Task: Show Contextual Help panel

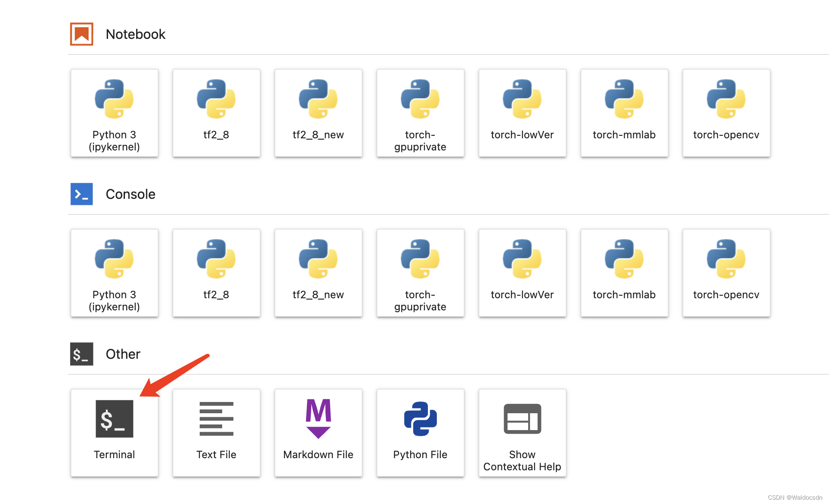Action: pos(523,433)
